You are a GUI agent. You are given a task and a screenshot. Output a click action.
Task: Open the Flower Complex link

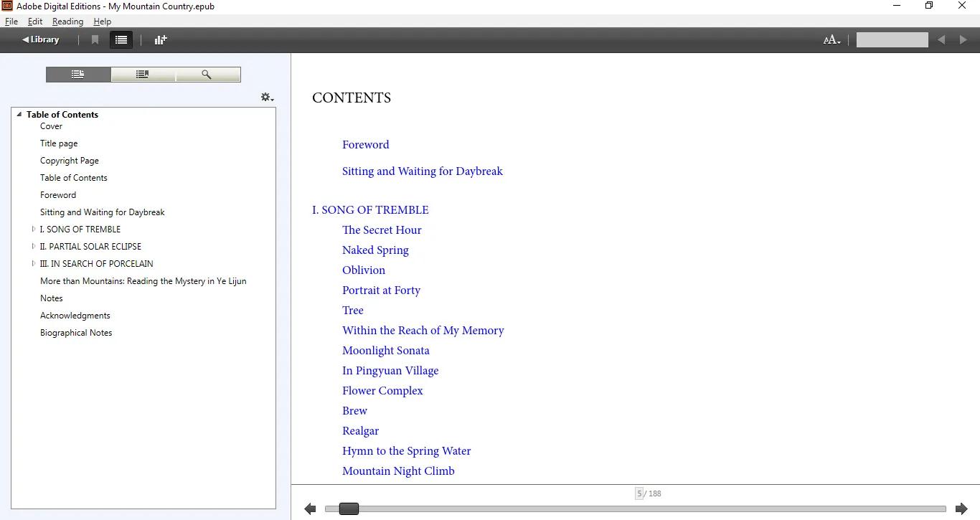point(382,391)
